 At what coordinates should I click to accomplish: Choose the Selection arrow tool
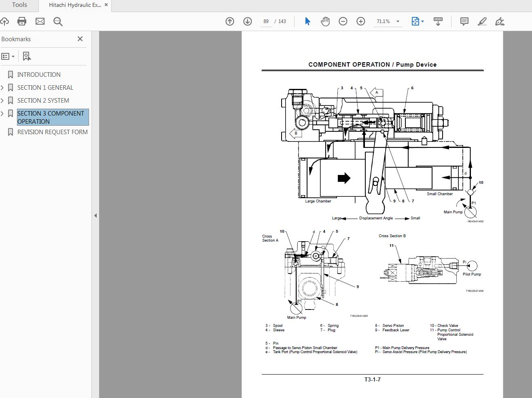click(307, 21)
